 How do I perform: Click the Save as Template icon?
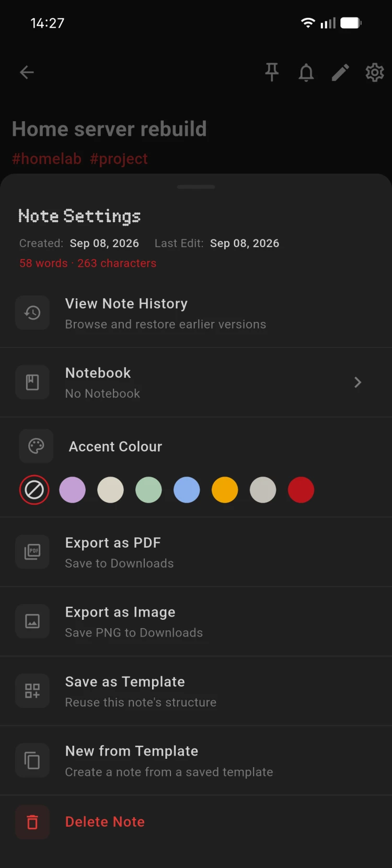pyautogui.click(x=32, y=691)
